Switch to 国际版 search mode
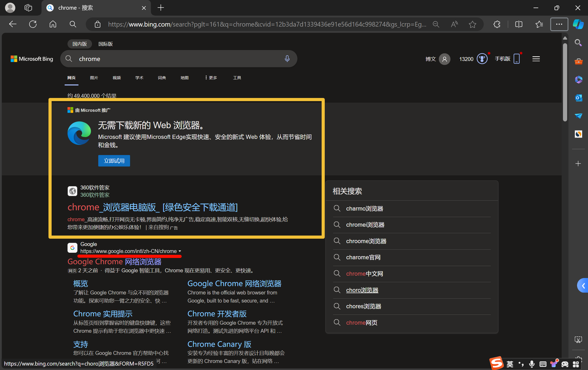Screen dimensions: 588x370 (x=106, y=44)
